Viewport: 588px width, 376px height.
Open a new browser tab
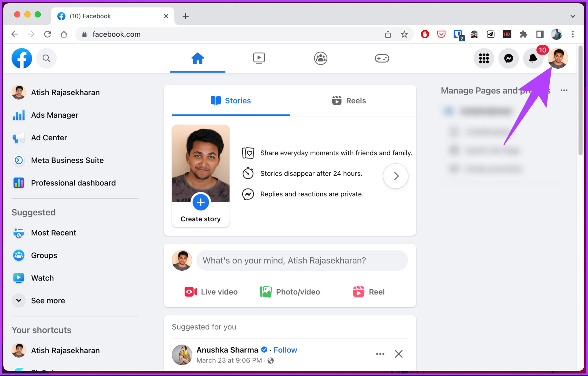point(185,16)
